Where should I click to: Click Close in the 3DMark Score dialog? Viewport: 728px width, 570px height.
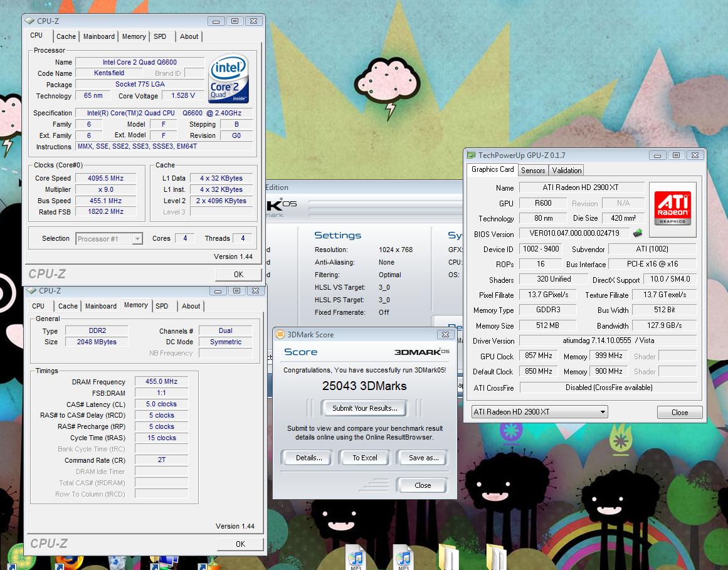coord(423,485)
